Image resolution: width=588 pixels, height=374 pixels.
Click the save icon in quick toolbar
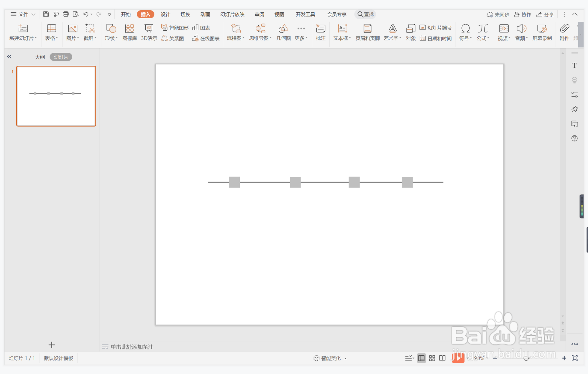[46, 14]
